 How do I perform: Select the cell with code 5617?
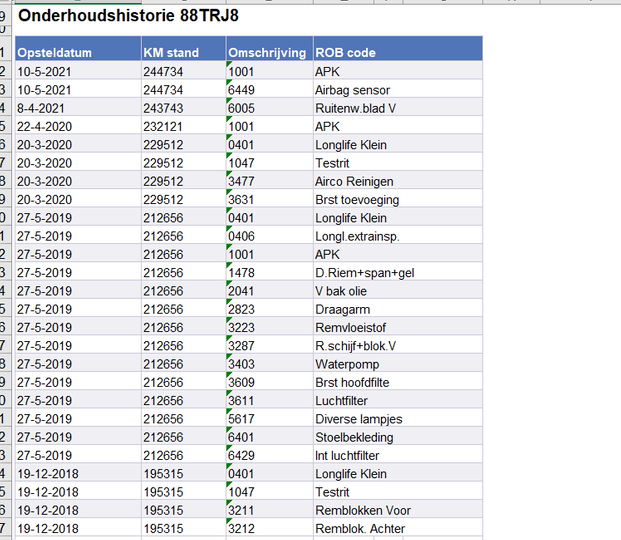click(x=269, y=419)
